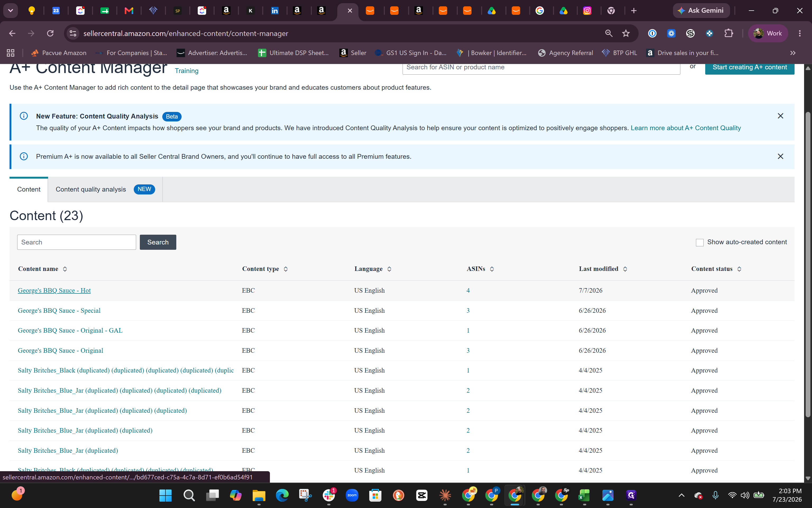The height and width of the screenshot is (508, 812).
Task: Open the apps grid icon in bookmarks bar
Action: click(11, 53)
